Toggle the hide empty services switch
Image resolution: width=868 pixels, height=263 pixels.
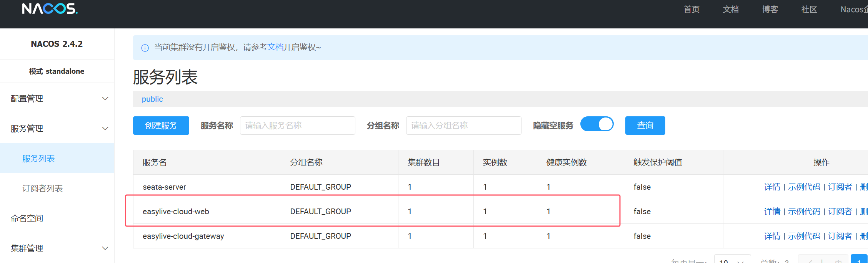pyautogui.click(x=597, y=124)
